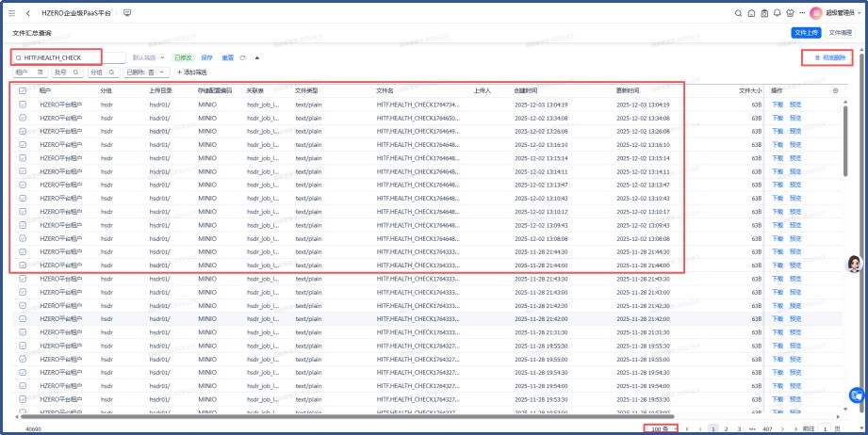Click the back arrow in header
This screenshot has height=435, width=868.
coord(28,13)
